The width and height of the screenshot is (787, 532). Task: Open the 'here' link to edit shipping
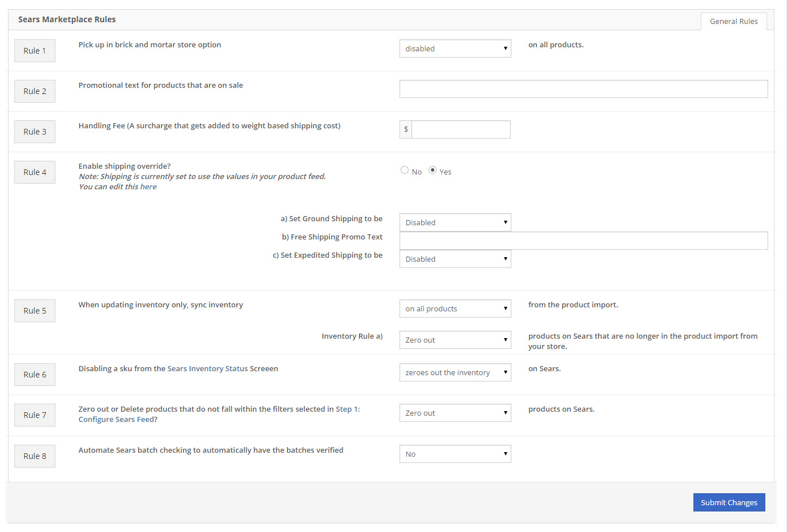pyautogui.click(x=148, y=187)
